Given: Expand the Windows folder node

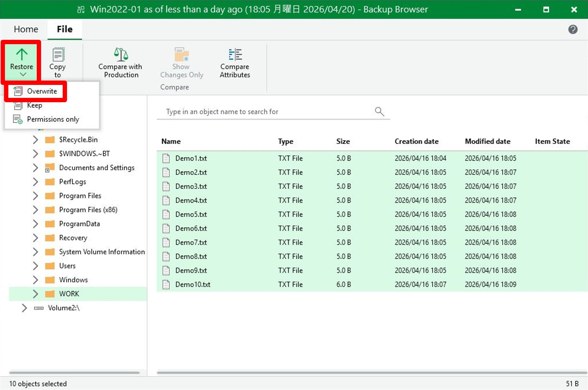Looking at the screenshot, I should (x=36, y=280).
